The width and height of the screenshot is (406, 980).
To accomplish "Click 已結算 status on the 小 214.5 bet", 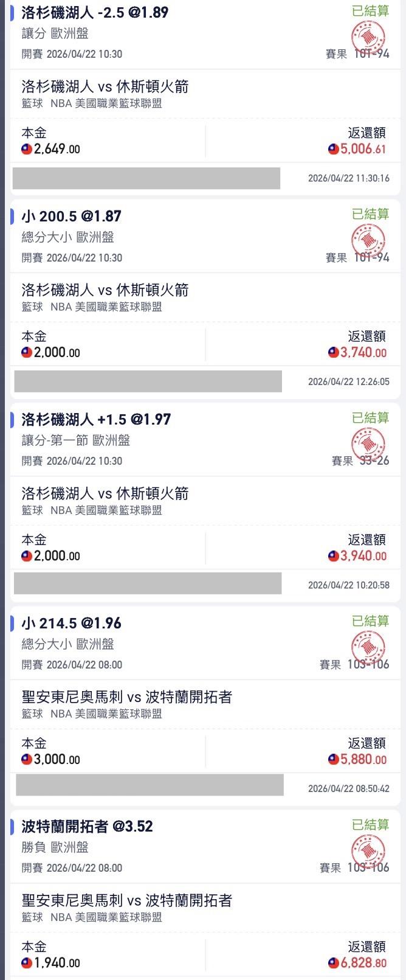I will [x=370, y=620].
